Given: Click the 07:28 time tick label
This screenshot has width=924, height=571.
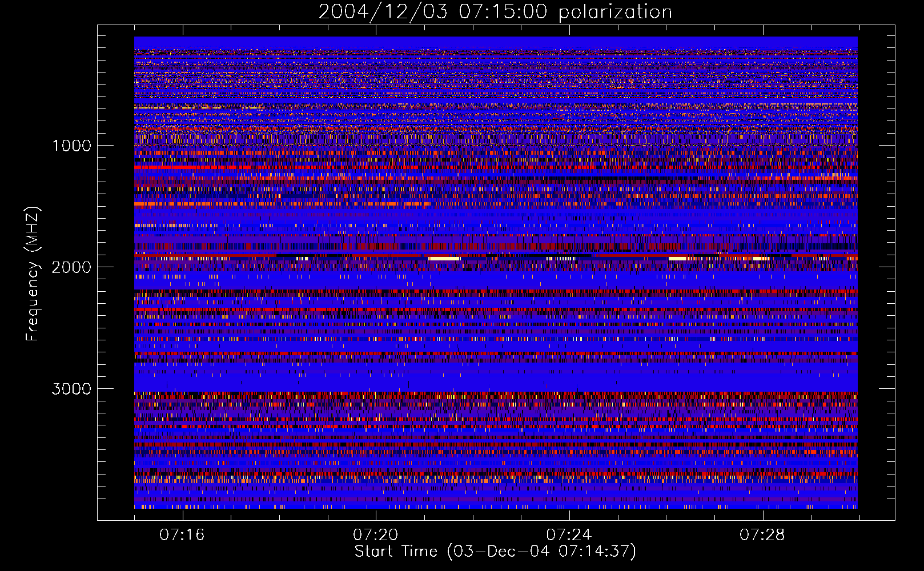Looking at the screenshot, I should [763, 535].
